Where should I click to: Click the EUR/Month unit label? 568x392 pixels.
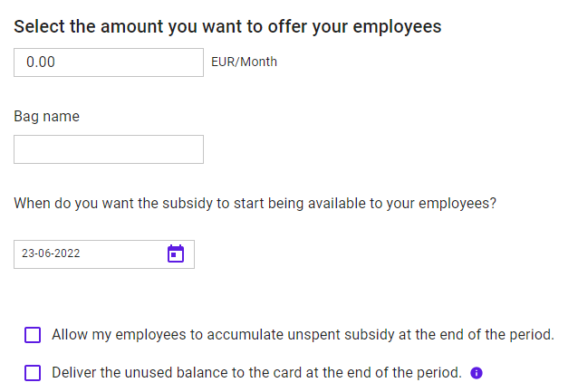coord(245,62)
